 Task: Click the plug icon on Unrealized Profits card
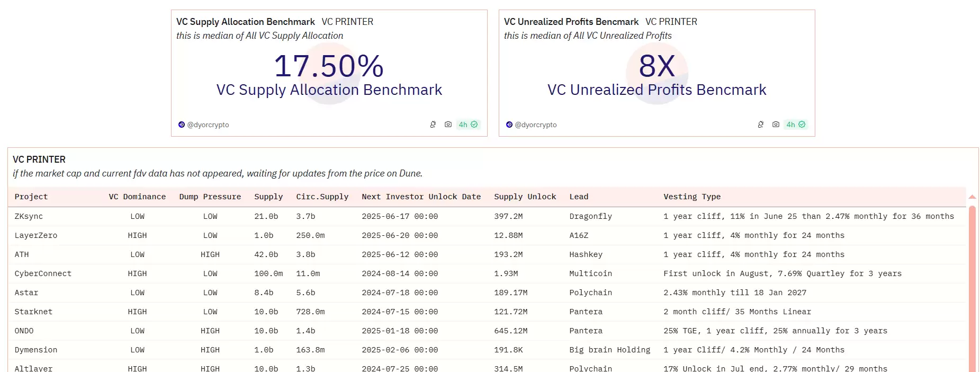click(761, 125)
